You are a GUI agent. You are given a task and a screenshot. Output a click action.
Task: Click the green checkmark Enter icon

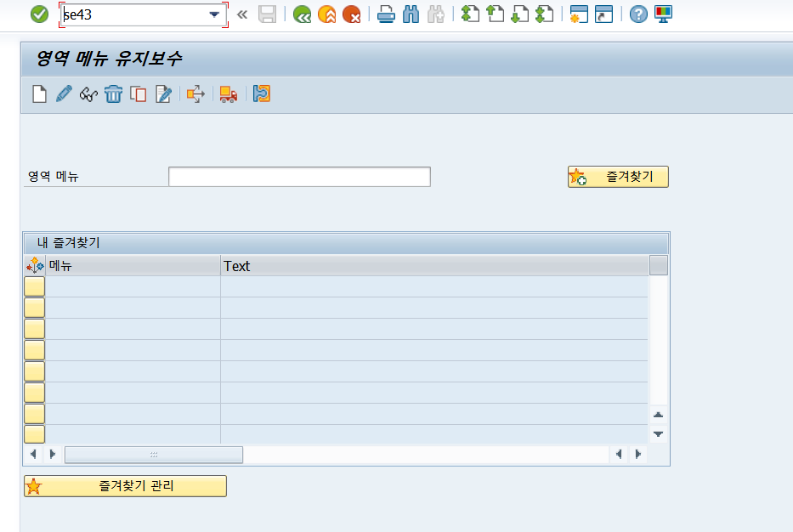click(x=39, y=14)
